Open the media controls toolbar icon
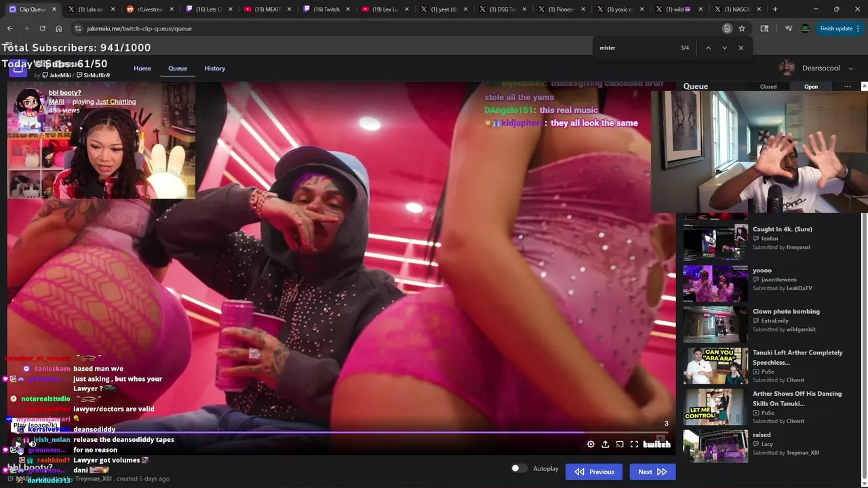868x488 pixels. [789, 28]
